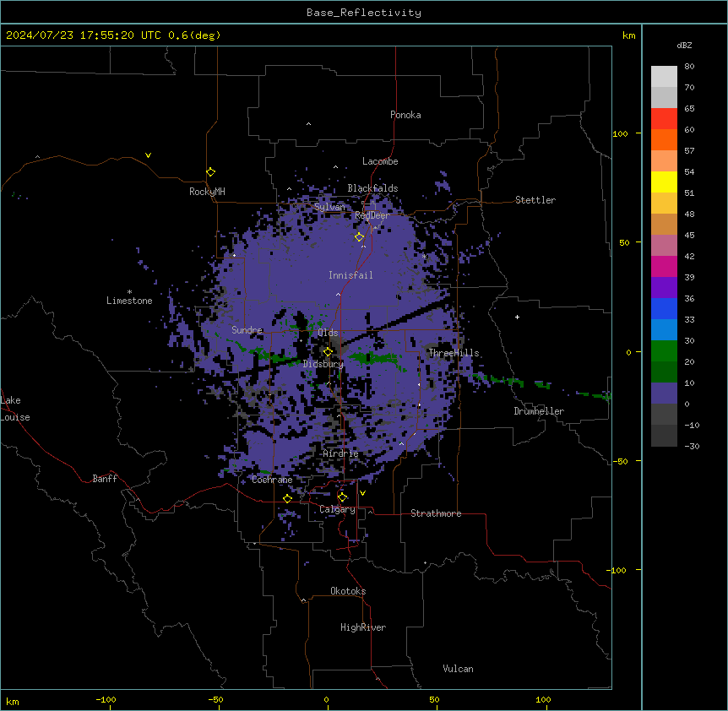The width and height of the screenshot is (728, 711).
Task: Click the 0 tick label on the bottom axis
Action: (x=326, y=699)
